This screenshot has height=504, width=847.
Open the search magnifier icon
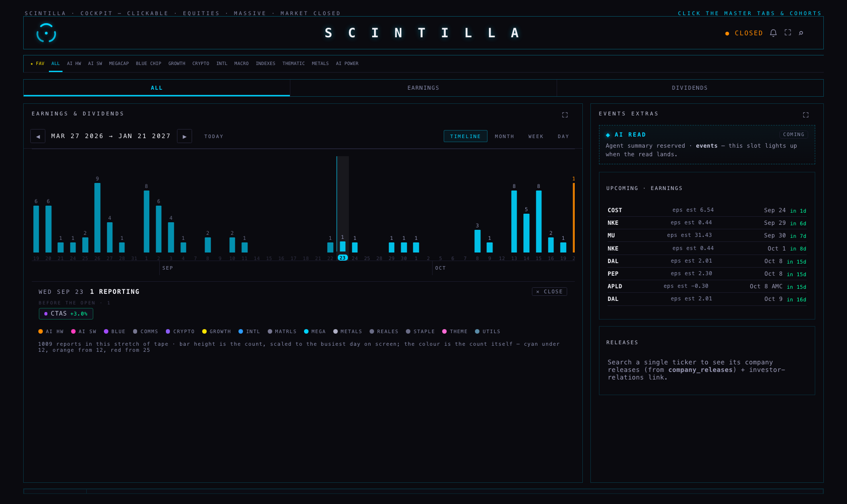801,33
